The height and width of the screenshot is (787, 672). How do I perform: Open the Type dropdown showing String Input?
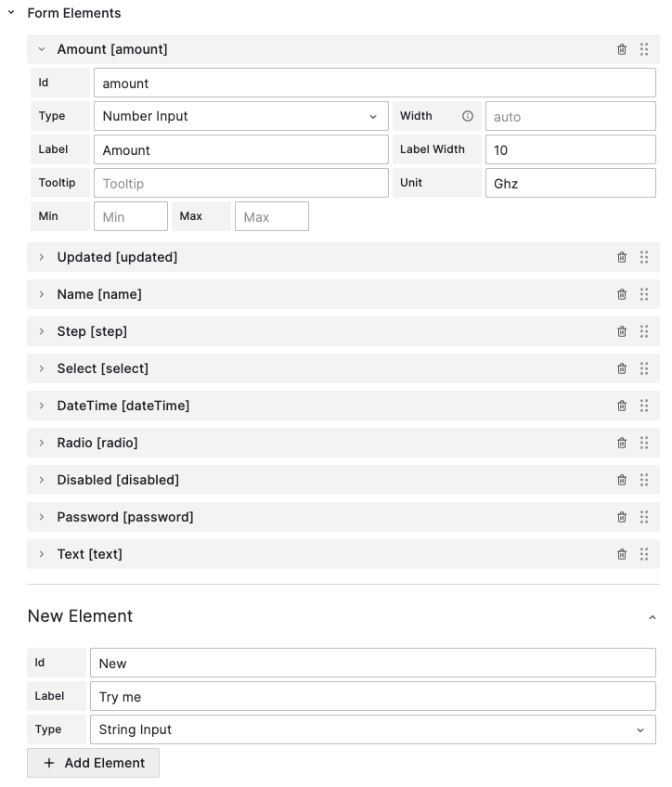pos(371,729)
